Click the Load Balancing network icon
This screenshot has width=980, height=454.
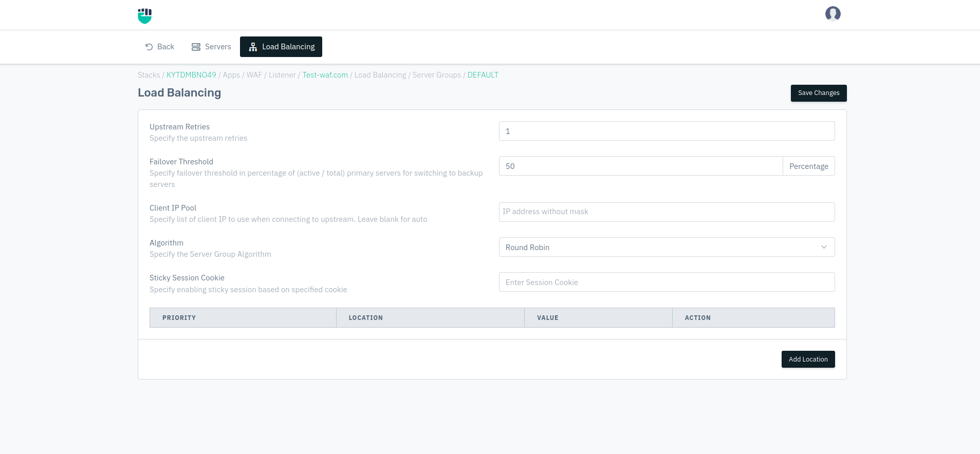pos(253,47)
